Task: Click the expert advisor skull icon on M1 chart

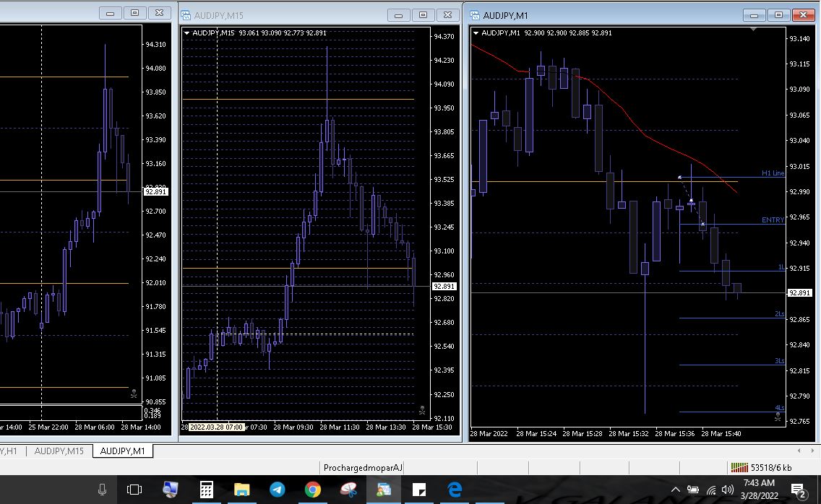Action: click(778, 417)
